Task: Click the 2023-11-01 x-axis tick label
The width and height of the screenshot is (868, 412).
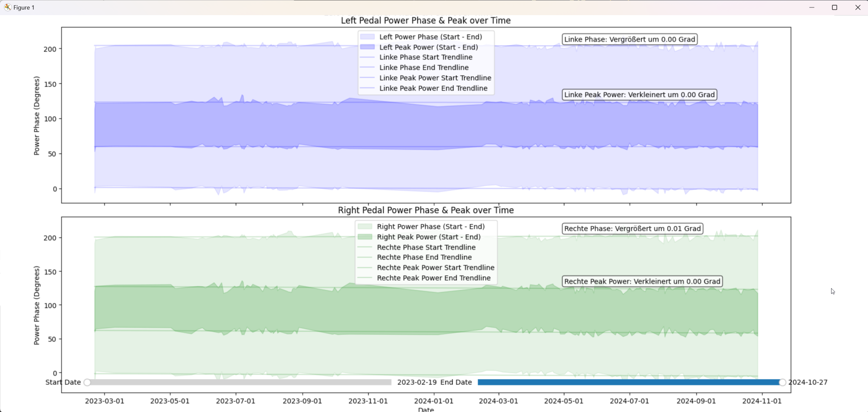Action: (x=368, y=401)
